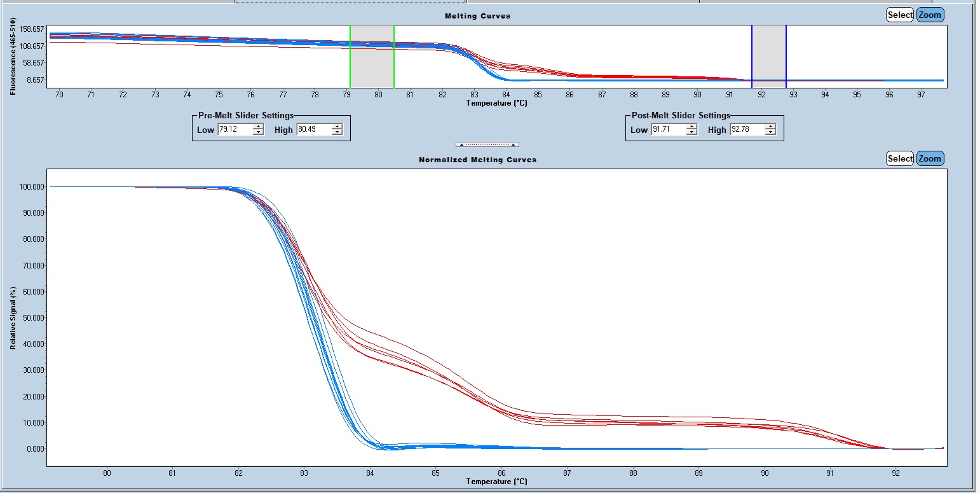The height and width of the screenshot is (493, 980).
Task: Decrease Post-Melt High value with down arrow
Action: coord(770,132)
